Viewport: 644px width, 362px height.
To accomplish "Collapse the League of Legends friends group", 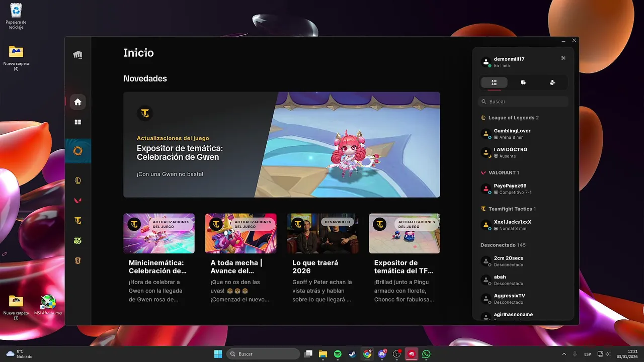I will 510,118.
